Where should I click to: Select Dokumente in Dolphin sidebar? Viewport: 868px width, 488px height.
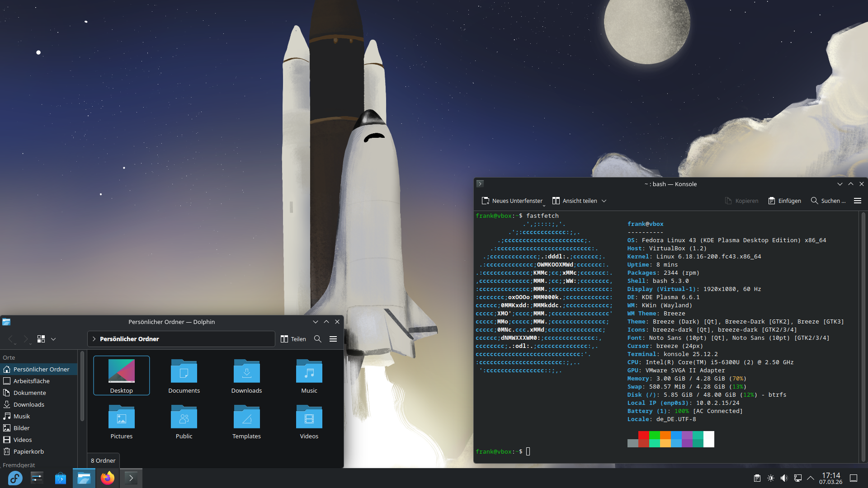click(x=39, y=393)
